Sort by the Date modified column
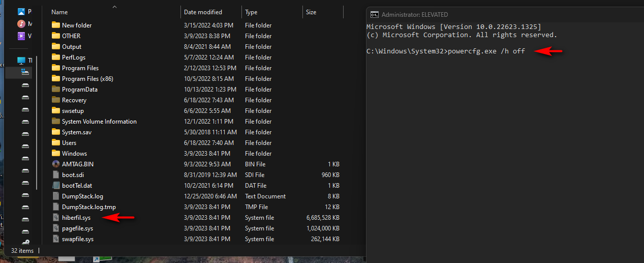 [203, 12]
